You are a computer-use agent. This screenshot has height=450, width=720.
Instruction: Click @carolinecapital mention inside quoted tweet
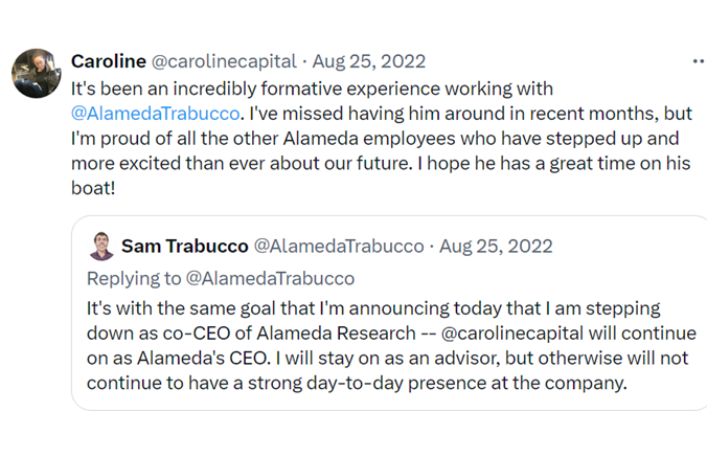point(512,333)
